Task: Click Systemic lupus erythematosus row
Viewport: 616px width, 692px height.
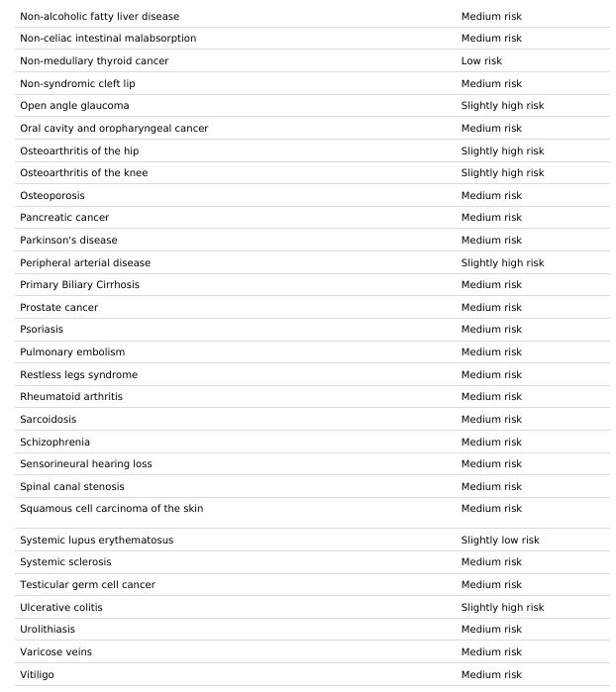Action: [312, 540]
